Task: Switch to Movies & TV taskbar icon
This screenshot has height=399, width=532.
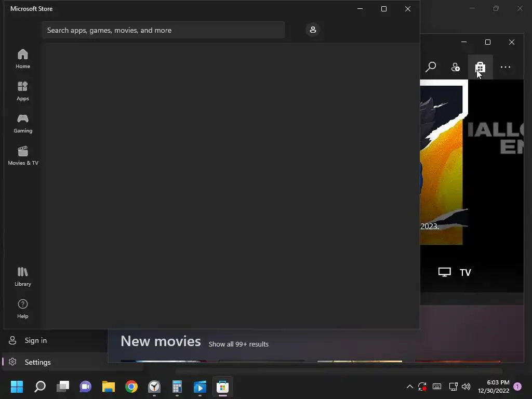Action: 200,387
